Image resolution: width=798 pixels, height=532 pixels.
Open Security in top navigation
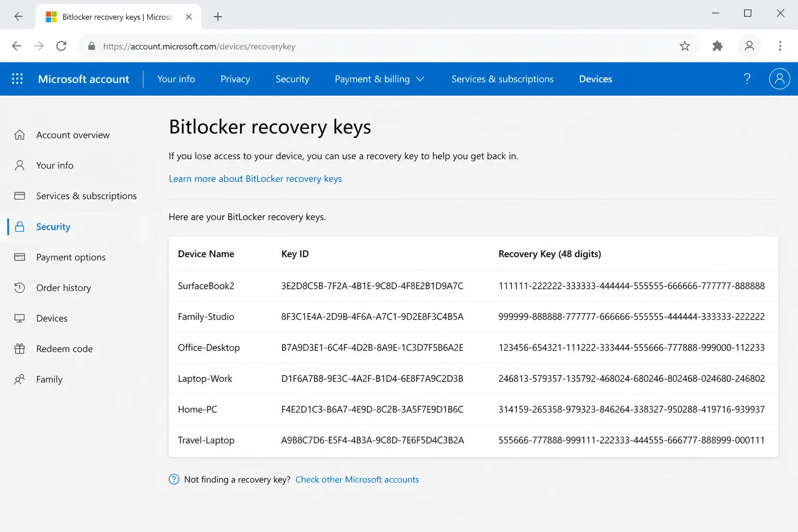(x=292, y=79)
